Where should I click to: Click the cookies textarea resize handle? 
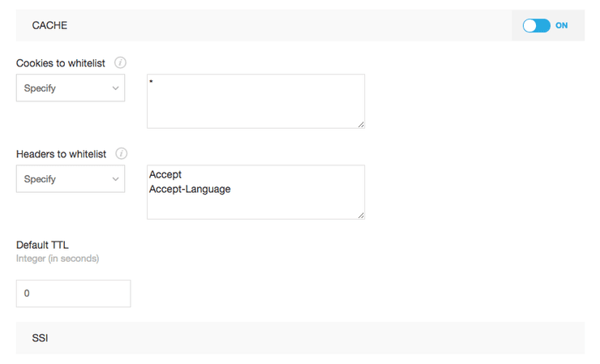[361, 124]
